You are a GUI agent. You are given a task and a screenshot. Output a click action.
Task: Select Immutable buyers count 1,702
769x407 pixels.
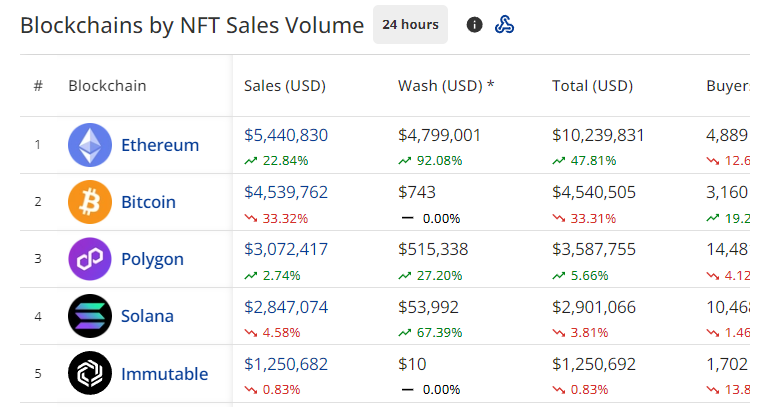[727, 364]
